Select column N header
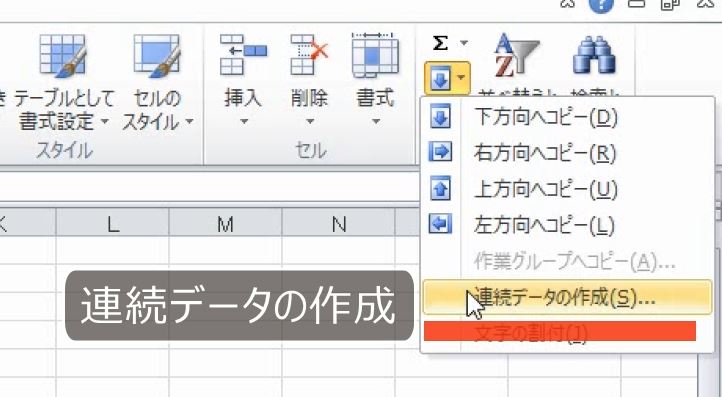This screenshot has width=722, height=397. [x=338, y=223]
